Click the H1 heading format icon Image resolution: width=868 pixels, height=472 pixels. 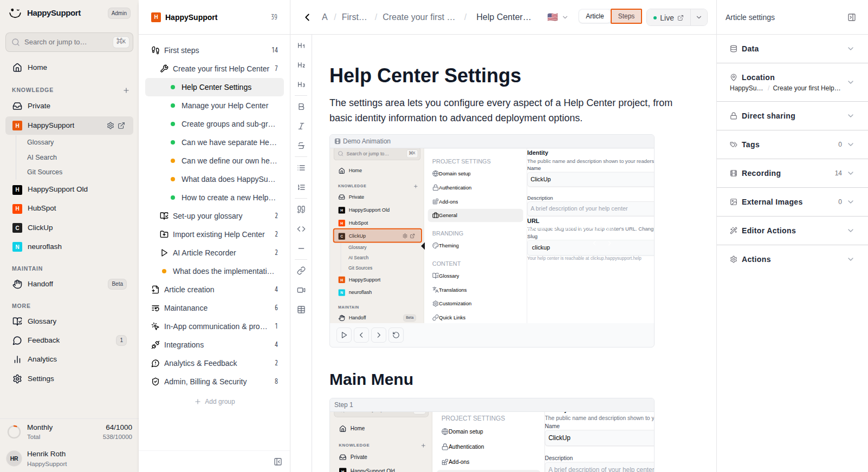[x=301, y=46]
